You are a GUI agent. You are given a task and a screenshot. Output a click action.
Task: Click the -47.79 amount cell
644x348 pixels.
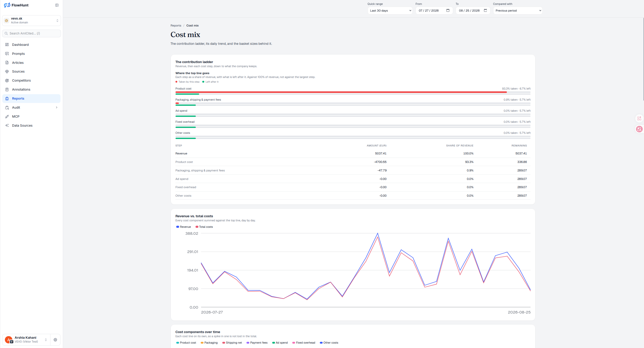pyautogui.click(x=382, y=171)
